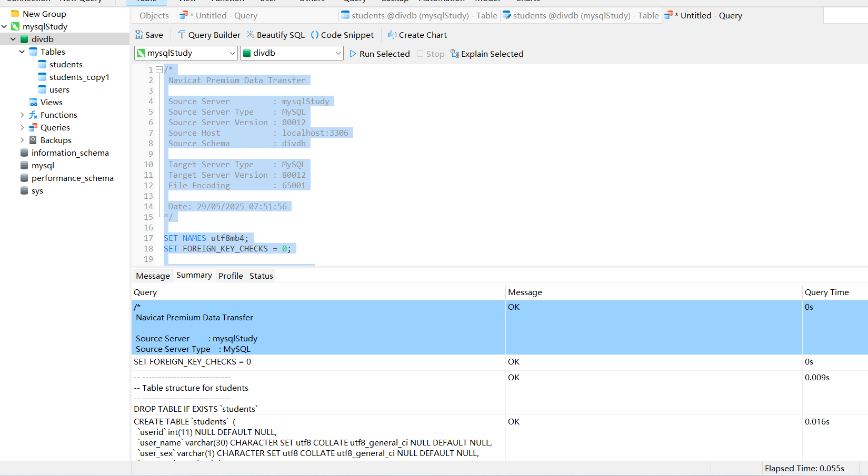Click Create Chart
Image resolution: width=868 pixels, height=476 pixels.
point(417,35)
